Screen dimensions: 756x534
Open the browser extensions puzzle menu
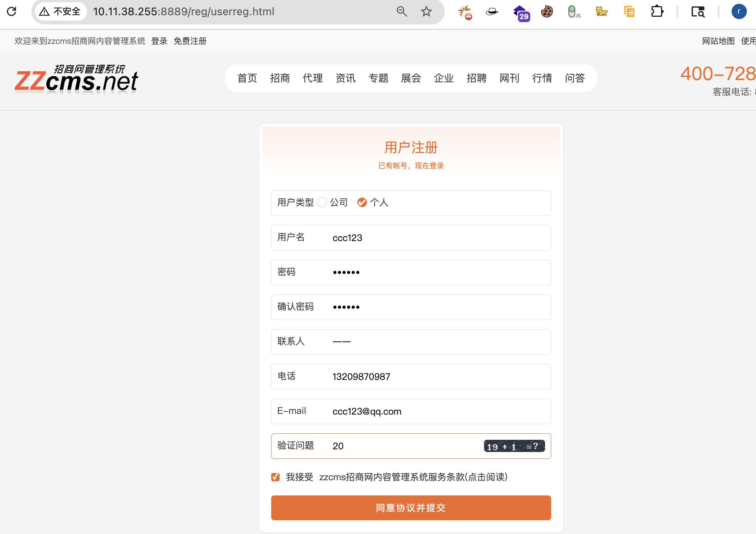[x=657, y=12]
